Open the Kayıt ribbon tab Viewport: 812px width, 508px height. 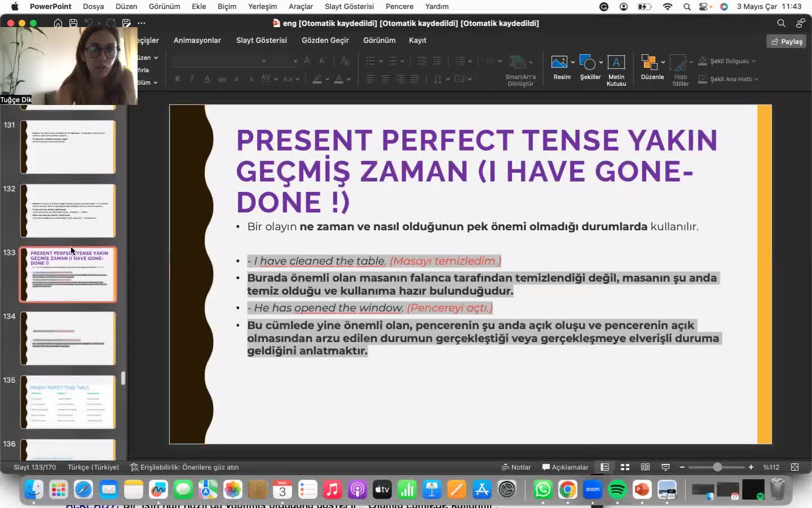pyautogui.click(x=417, y=40)
